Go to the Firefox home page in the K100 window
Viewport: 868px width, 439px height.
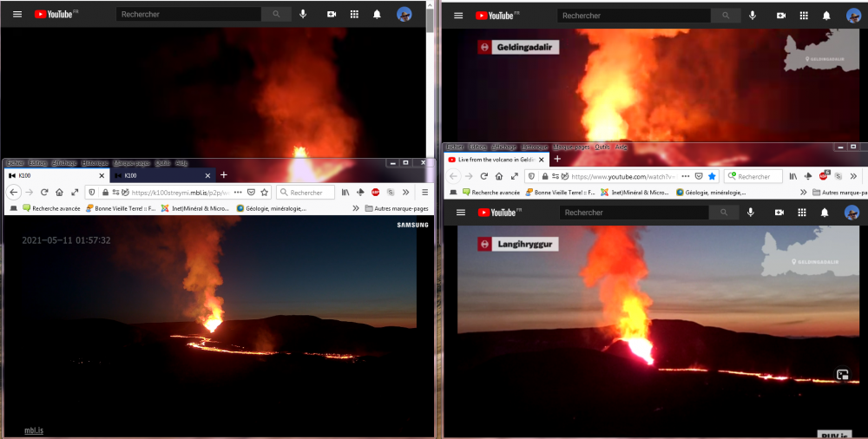point(59,193)
